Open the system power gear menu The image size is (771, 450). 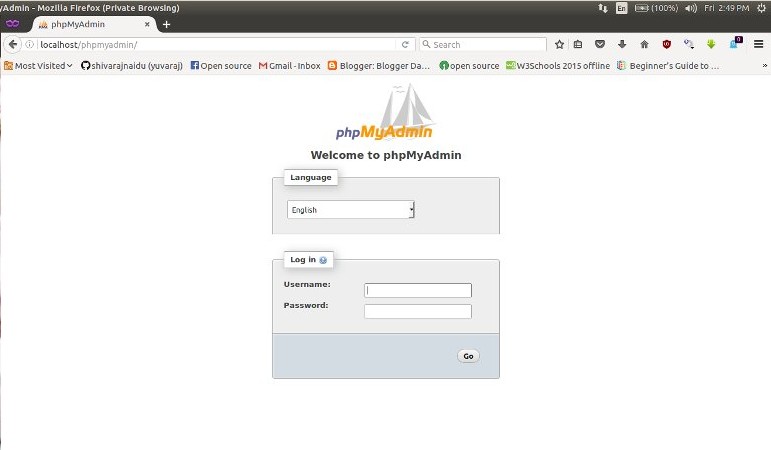pos(761,8)
